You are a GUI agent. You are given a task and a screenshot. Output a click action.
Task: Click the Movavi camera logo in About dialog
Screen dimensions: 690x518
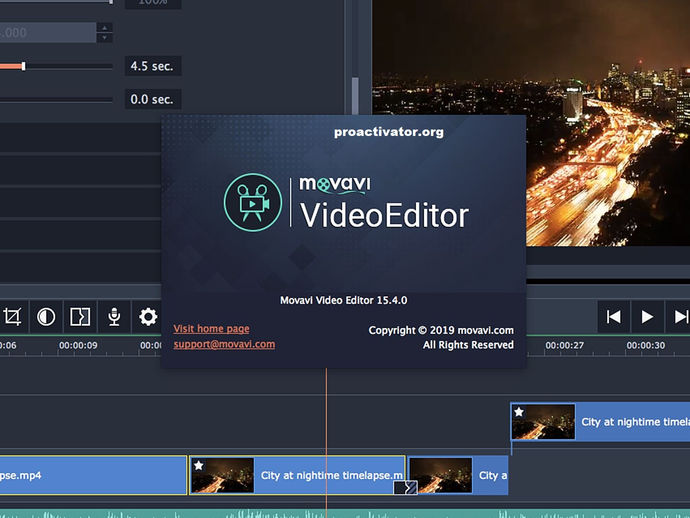[253, 202]
